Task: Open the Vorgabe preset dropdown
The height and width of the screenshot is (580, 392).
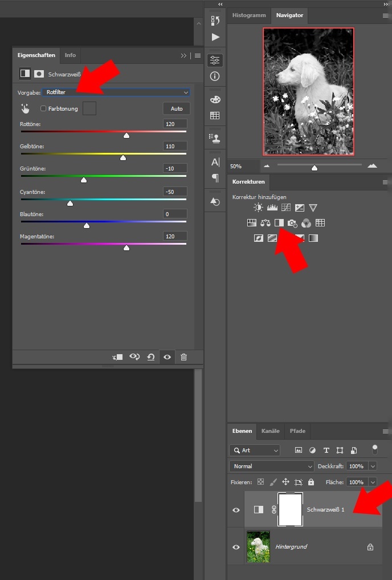Action: pos(116,92)
